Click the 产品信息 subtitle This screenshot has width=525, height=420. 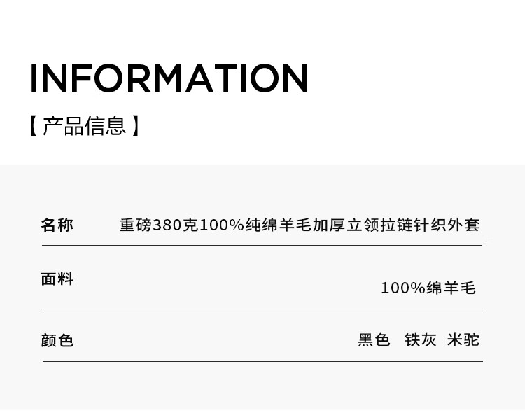[85, 126]
